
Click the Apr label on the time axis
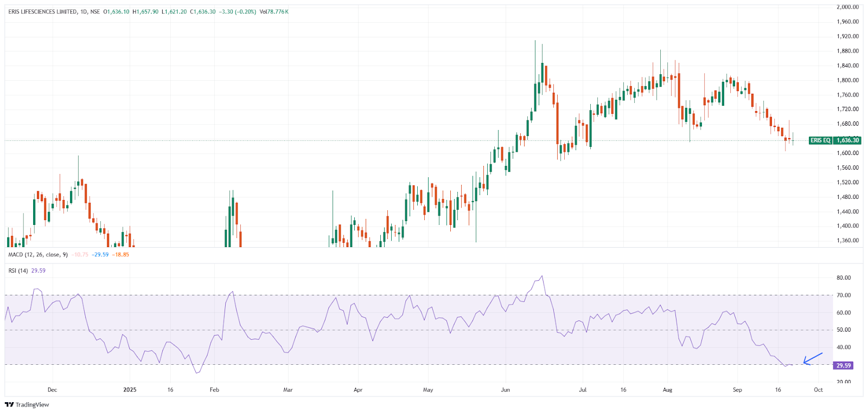(x=358, y=390)
